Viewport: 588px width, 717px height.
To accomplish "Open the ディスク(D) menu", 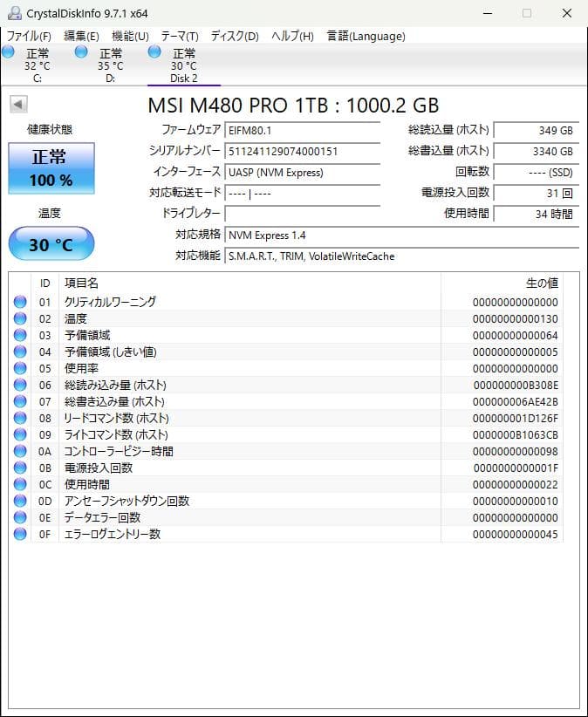I will [x=235, y=36].
